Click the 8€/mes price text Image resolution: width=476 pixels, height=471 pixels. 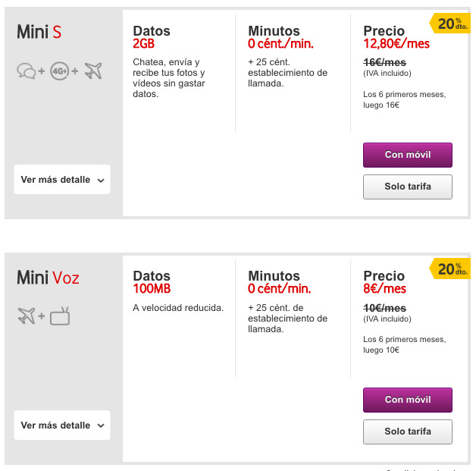[x=384, y=289]
